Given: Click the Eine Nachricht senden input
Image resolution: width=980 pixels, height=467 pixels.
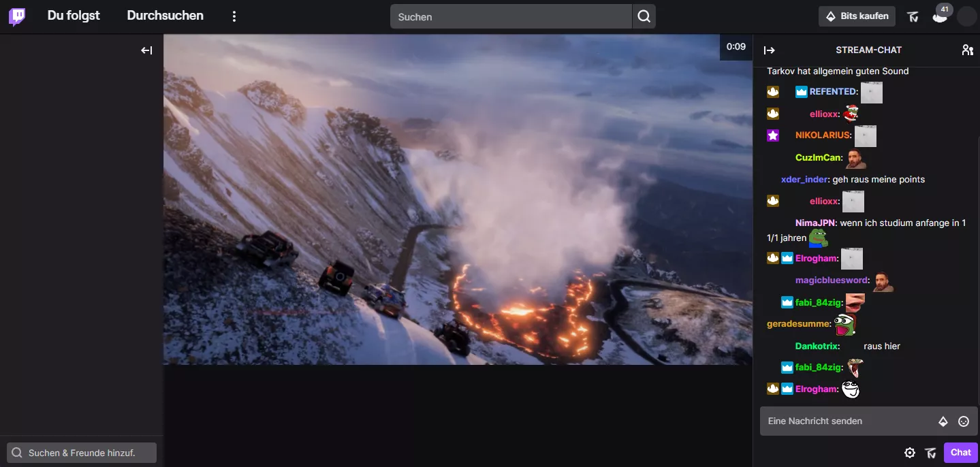Looking at the screenshot, I should 848,421.
